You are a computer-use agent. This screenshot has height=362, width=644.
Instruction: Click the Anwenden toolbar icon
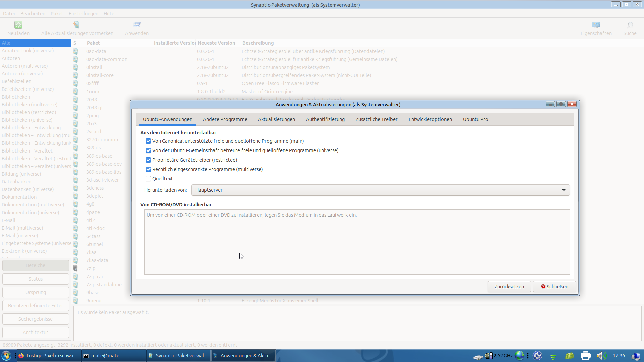click(137, 25)
